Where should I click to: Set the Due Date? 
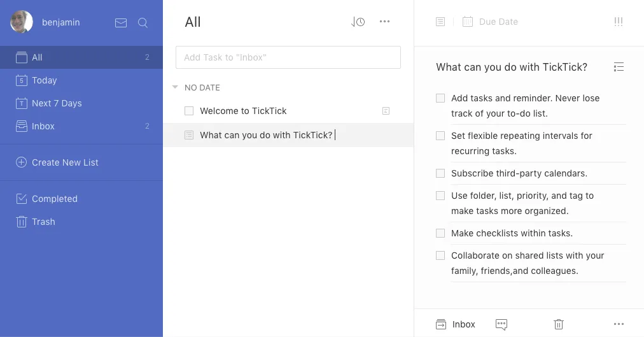[x=498, y=22]
